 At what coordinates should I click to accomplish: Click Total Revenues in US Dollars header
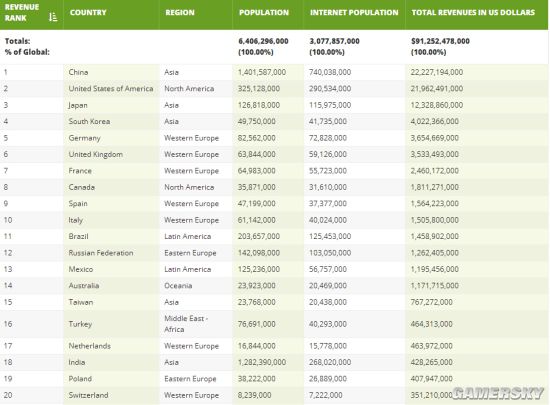click(x=473, y=13)
